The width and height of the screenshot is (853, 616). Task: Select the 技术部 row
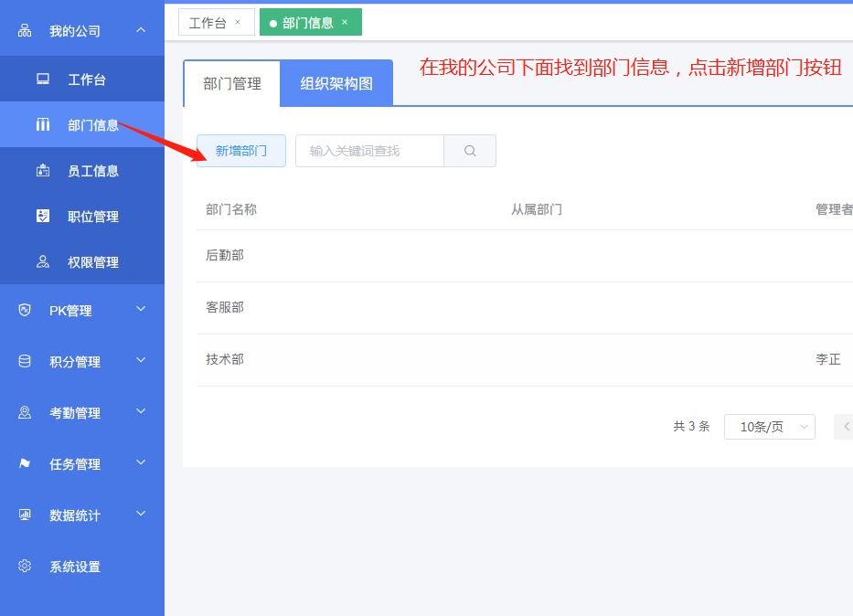pyautogui.click(x=525, y=360)
